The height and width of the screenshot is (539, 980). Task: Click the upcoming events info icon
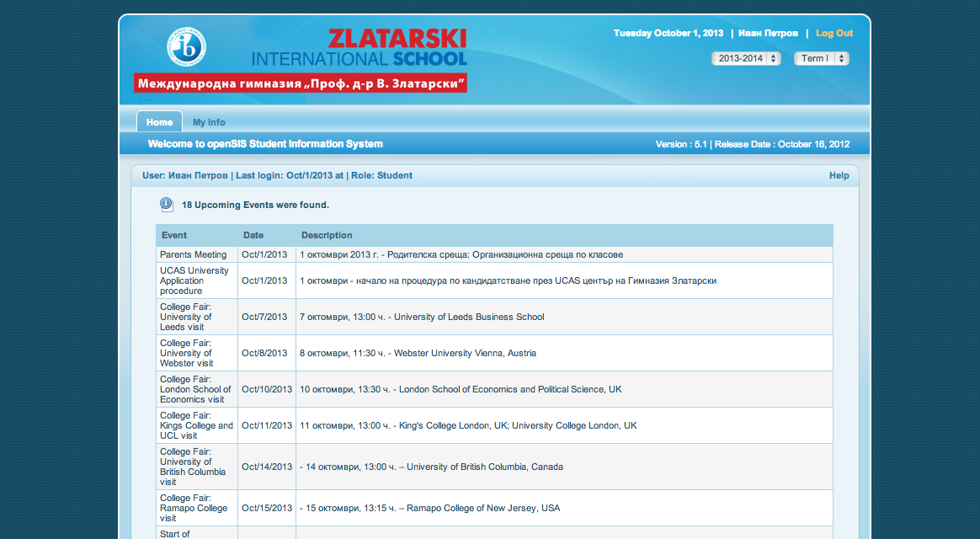pos(167,205)
